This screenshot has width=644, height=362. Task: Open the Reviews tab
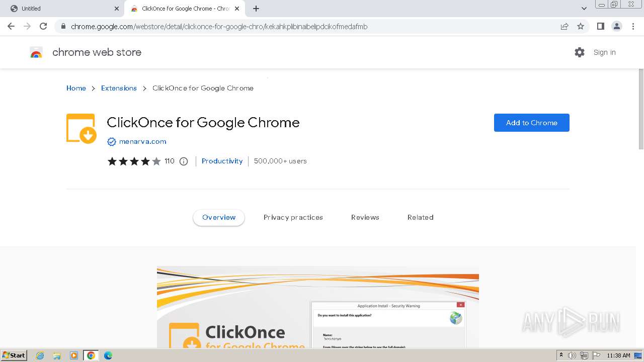(365, 217)
